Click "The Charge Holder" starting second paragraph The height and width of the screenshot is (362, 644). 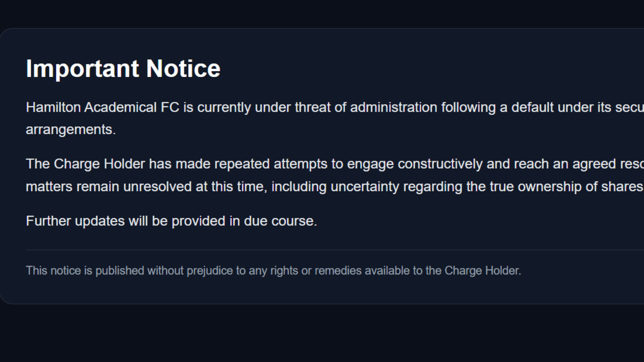(85, 164)
